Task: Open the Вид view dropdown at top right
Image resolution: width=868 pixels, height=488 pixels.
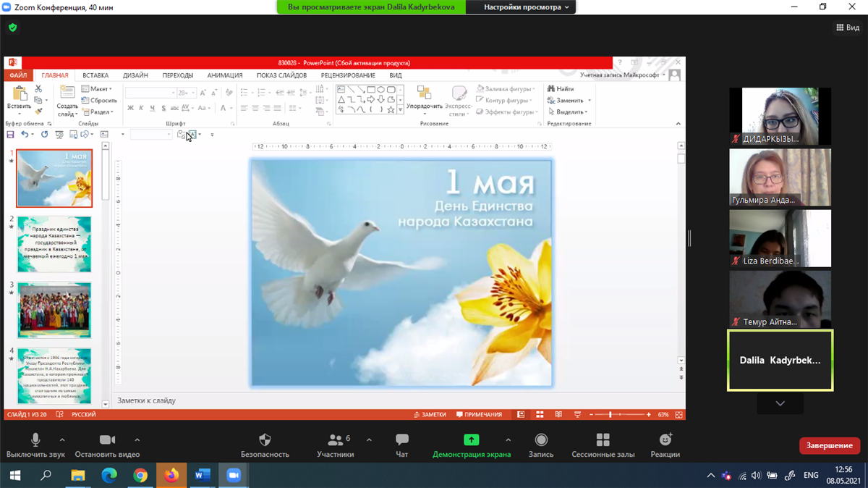Action: tap(848, 28)
